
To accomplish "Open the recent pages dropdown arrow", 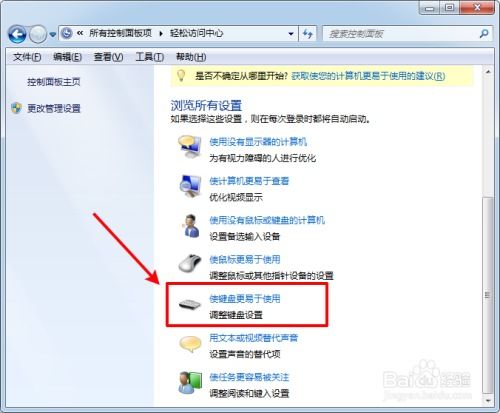I will point(53,34).
